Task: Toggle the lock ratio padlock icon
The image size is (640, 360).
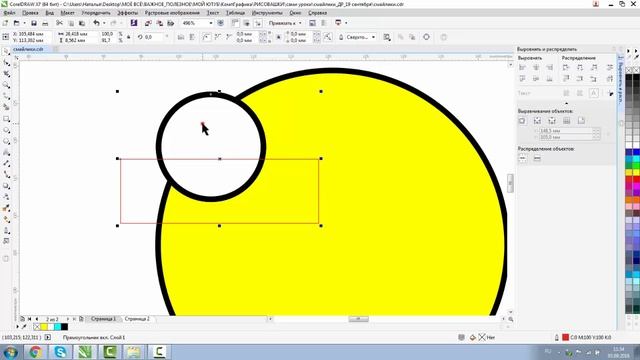Action: pos(129,37)
